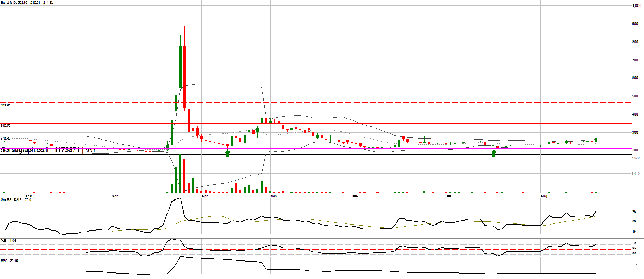Click the 70 RSI axis label
Viewport: 644px width, 279px height.
coord(634,212)
